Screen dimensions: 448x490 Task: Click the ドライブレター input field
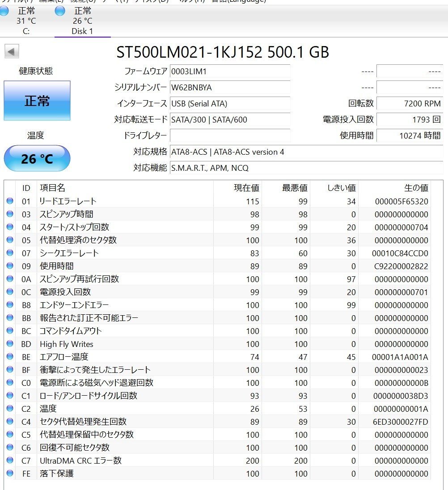(x=230, y=135)
